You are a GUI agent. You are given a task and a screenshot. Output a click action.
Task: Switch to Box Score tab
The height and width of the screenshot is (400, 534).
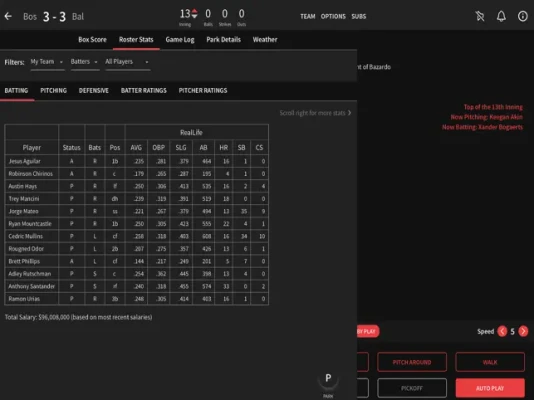[x=92, y=39]
